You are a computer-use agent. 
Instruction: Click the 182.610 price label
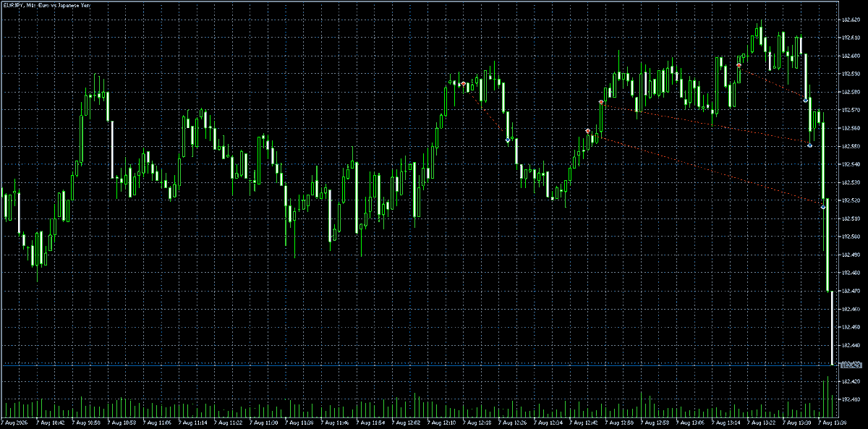pyautogui.click(x=850, y=38)
